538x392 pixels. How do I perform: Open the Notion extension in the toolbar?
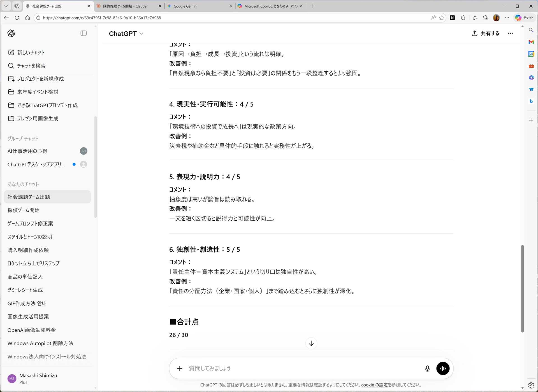coord(452,18)
